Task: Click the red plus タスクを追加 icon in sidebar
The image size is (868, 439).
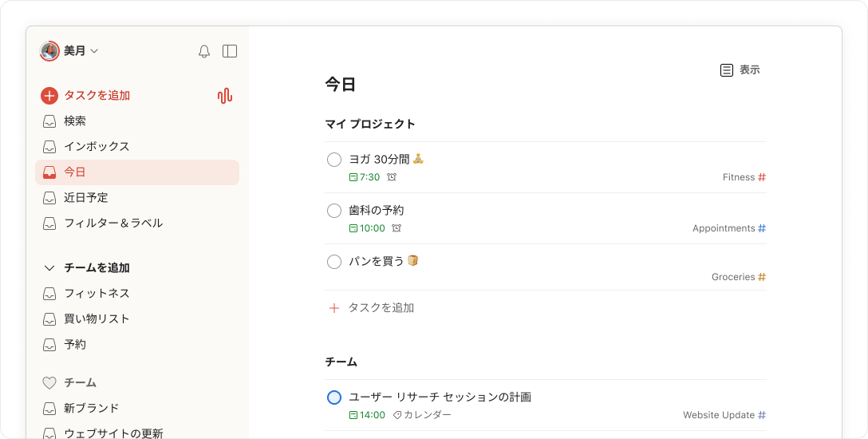Action: click(x=49, y=96)
